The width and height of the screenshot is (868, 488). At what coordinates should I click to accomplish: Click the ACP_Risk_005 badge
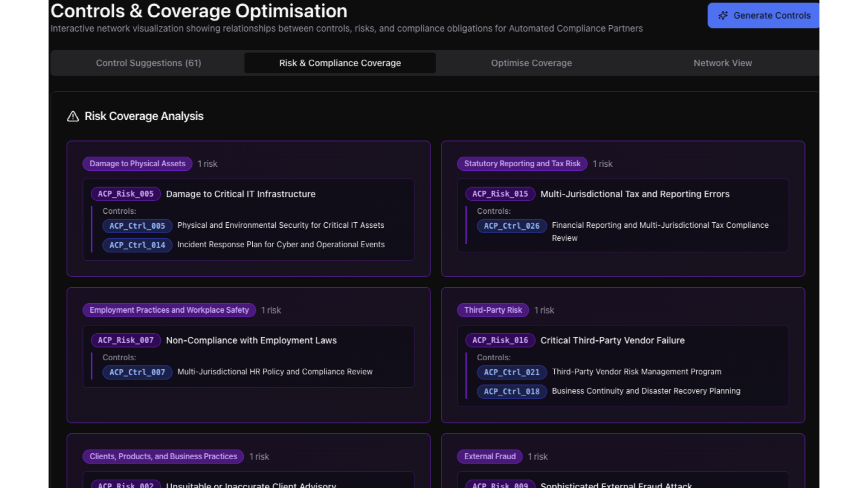click(126, 194)
